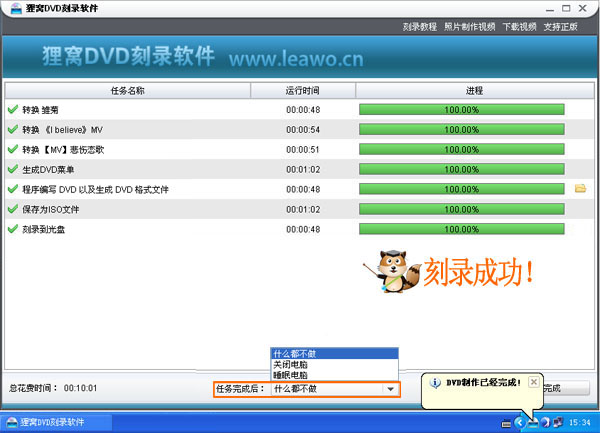Viewport: 600px width, 433px height.
Task: Click the keyboard language bar icon in tray
Action: (506, 423)
